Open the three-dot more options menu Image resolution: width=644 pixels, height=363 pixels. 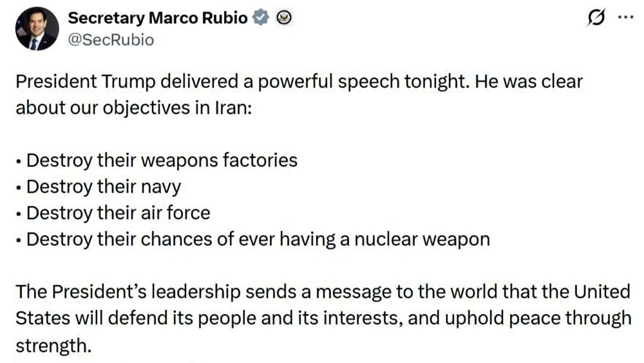[625, 18]
